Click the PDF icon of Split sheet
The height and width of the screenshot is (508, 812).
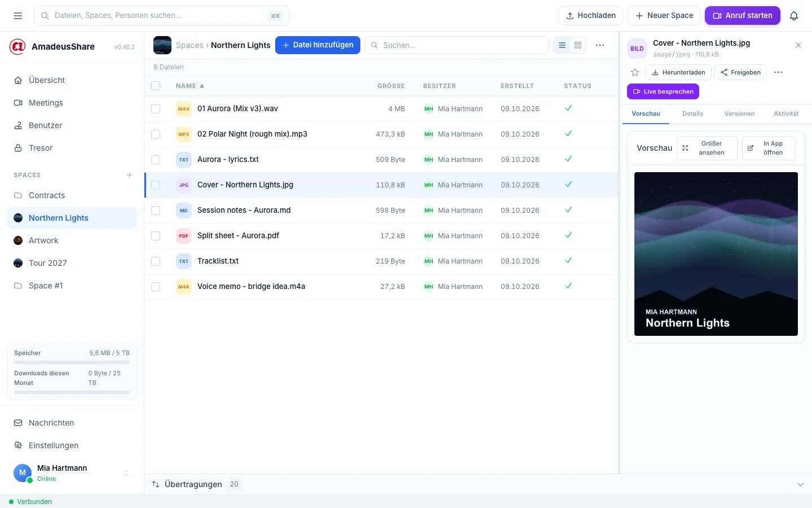(184, 236)
